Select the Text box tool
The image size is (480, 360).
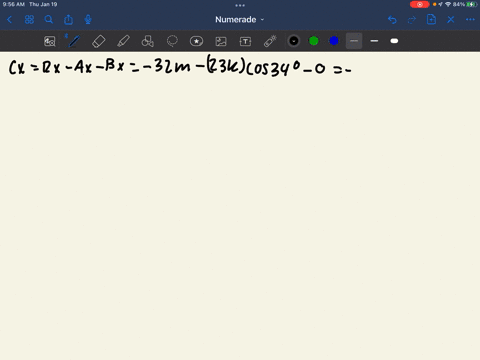click(x=245, y=41)
